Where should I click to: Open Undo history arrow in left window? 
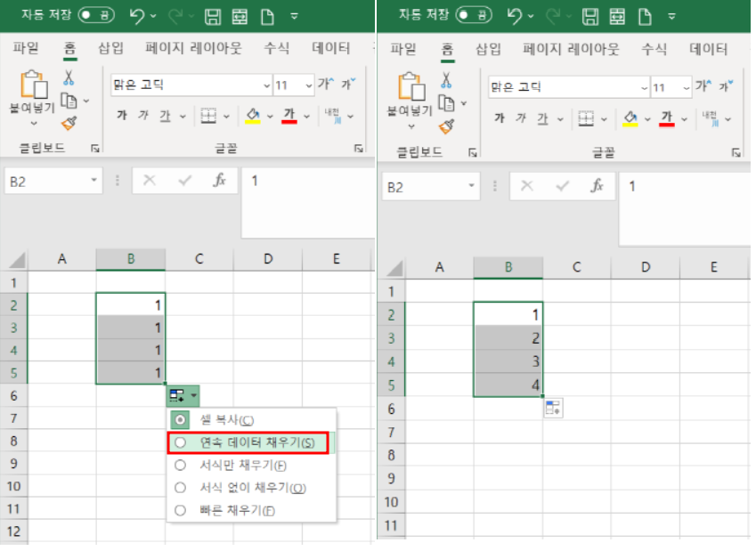(x=153, y=16)
